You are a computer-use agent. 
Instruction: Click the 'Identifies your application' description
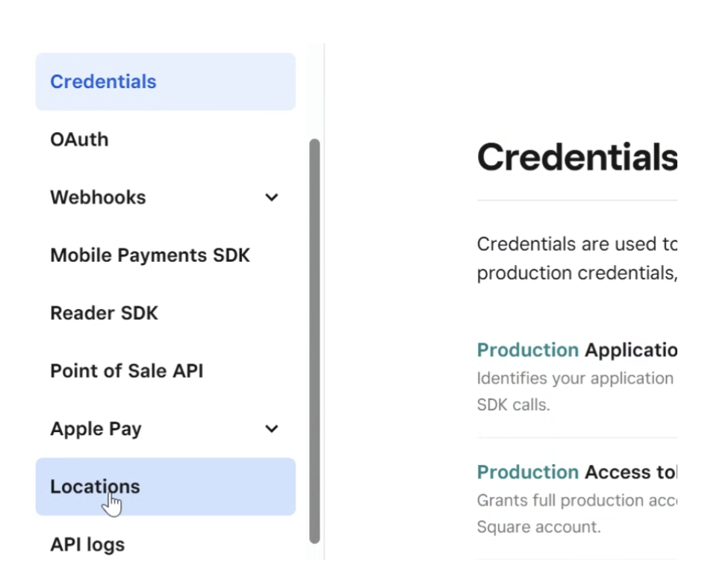[575, 378]
